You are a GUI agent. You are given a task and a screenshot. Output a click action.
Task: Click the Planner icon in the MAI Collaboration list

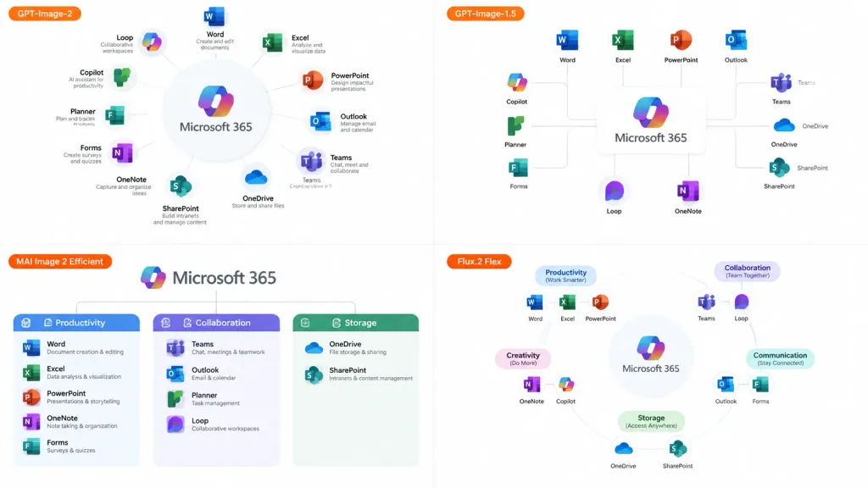tap(175, 399)
